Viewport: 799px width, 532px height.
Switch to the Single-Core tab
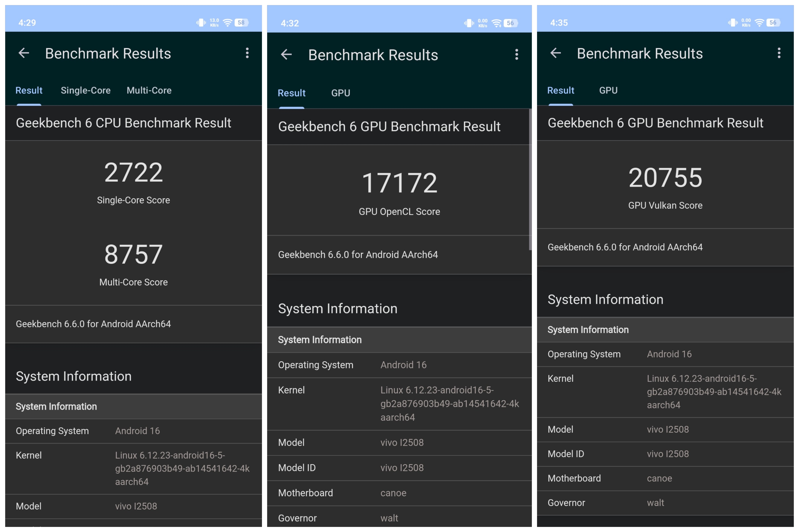click(85, 90)
